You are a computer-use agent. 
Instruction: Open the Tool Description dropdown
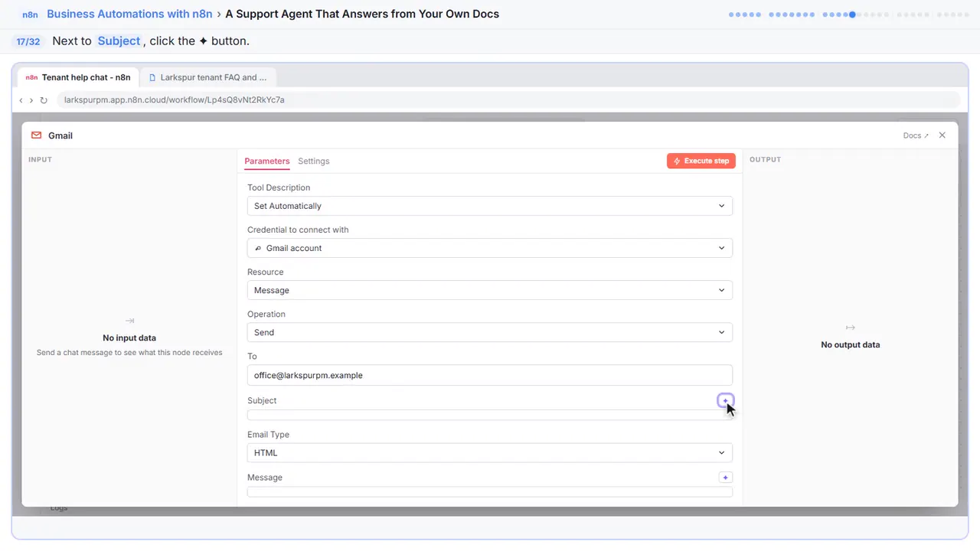(490, 206)
